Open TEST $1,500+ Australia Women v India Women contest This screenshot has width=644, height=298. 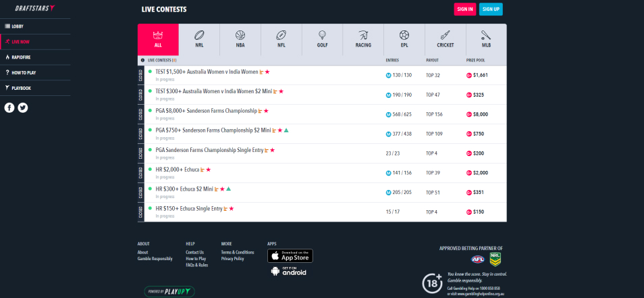click(x=207, y=72)
